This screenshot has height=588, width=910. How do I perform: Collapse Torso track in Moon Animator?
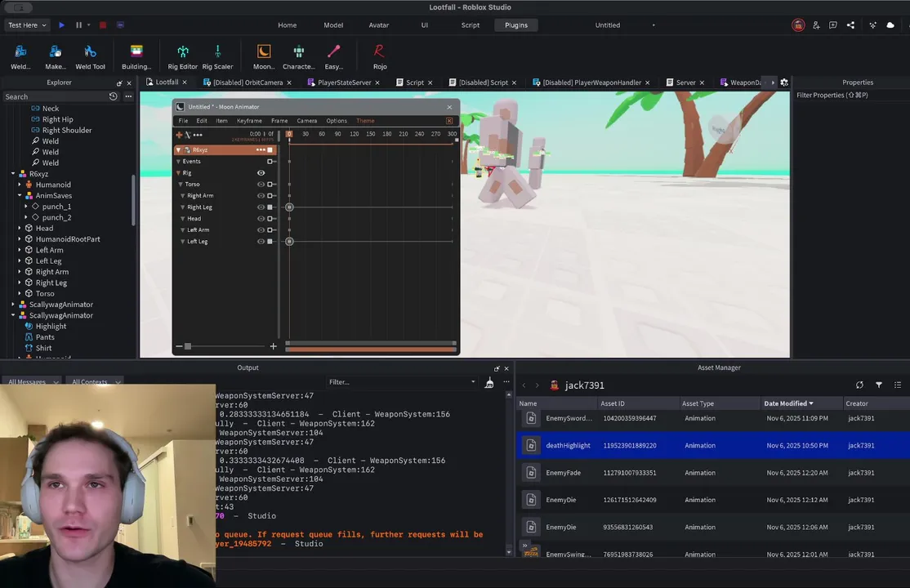(x=181, y=184)
